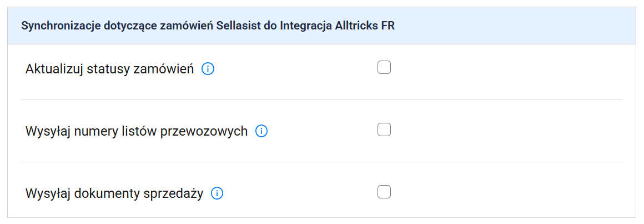Enable the Aktualizuj statusy zamówień checkbox
The height and width of the screenshot is (224, 644).
coord(384,68)
